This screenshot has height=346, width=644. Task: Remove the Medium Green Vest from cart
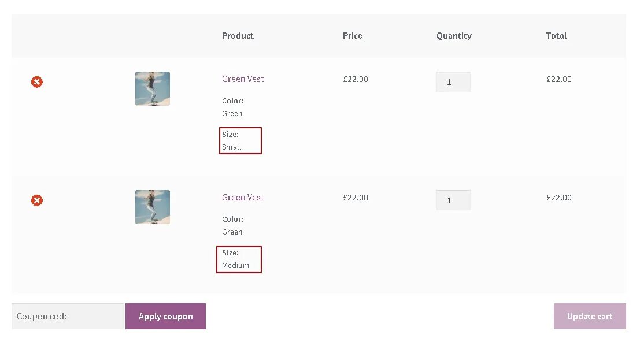[37, 200]
